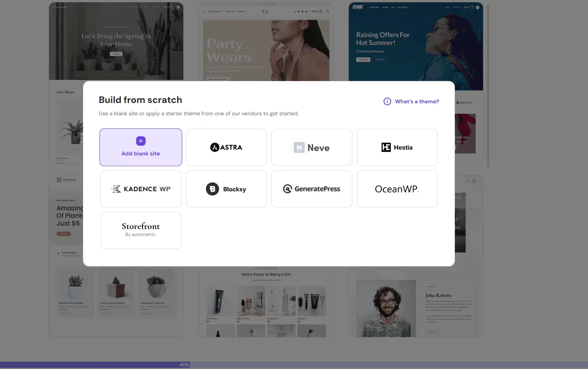This screenshot has height=369, width=588.
Task: Choose the GeneratePress theme
Action: pos(312,189)
